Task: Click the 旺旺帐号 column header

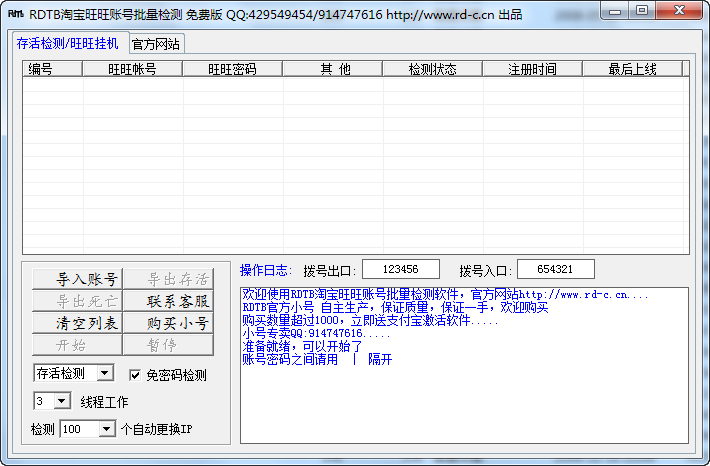Action: coord(132,69)
